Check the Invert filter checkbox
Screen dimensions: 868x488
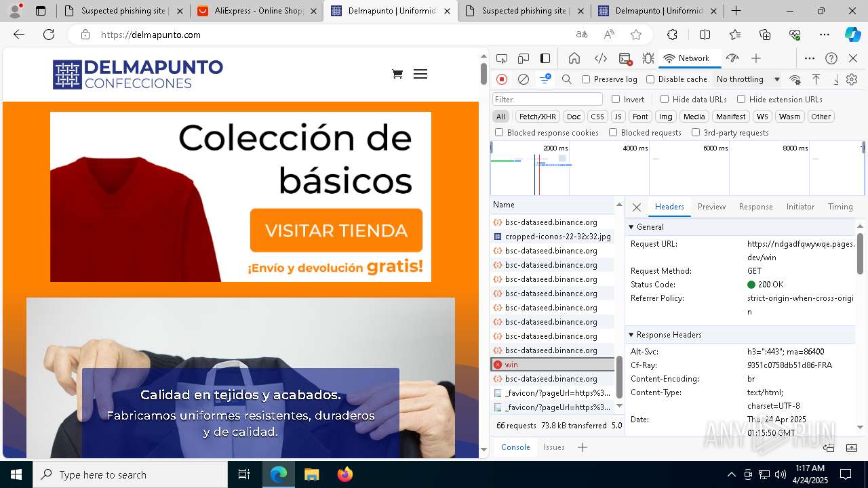tap(616, 99)
